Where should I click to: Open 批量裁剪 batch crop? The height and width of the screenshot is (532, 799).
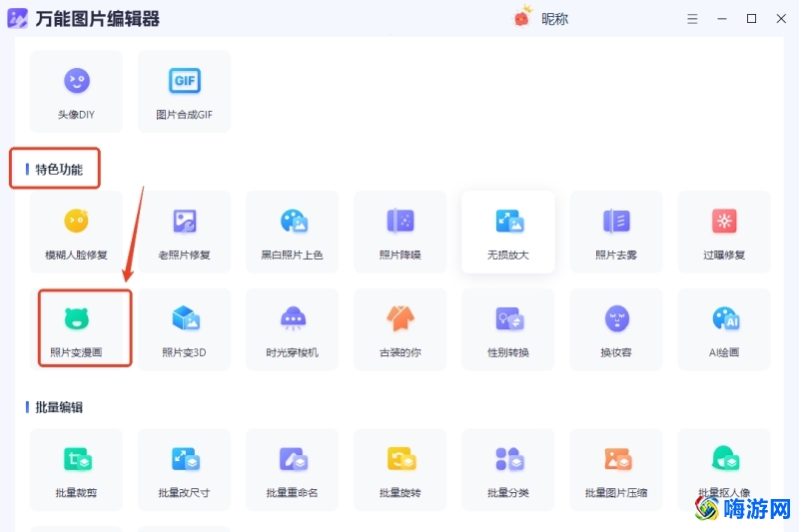[x=76, y=470]
